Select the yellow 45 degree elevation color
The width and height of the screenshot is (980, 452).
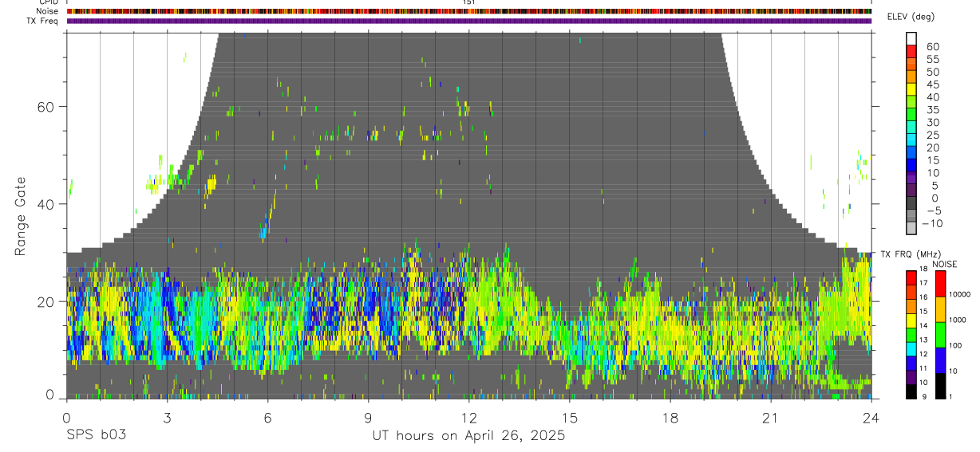(x=911, y=88)
